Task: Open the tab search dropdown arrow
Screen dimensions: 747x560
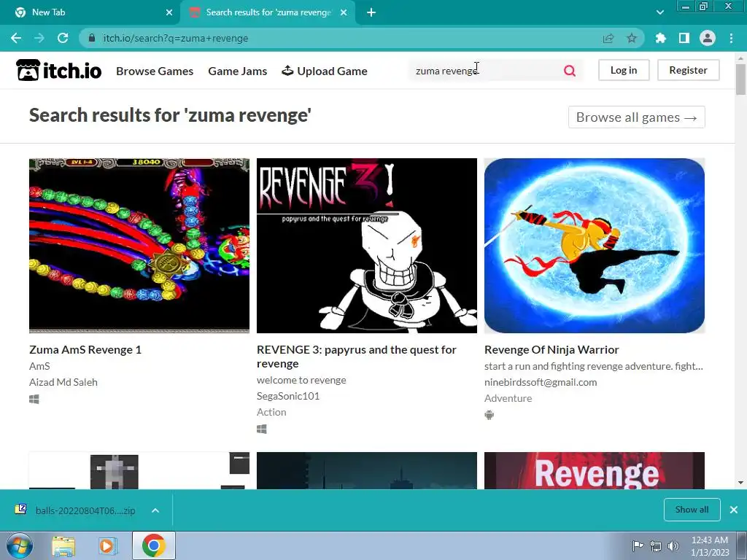Action: [660, 12]
